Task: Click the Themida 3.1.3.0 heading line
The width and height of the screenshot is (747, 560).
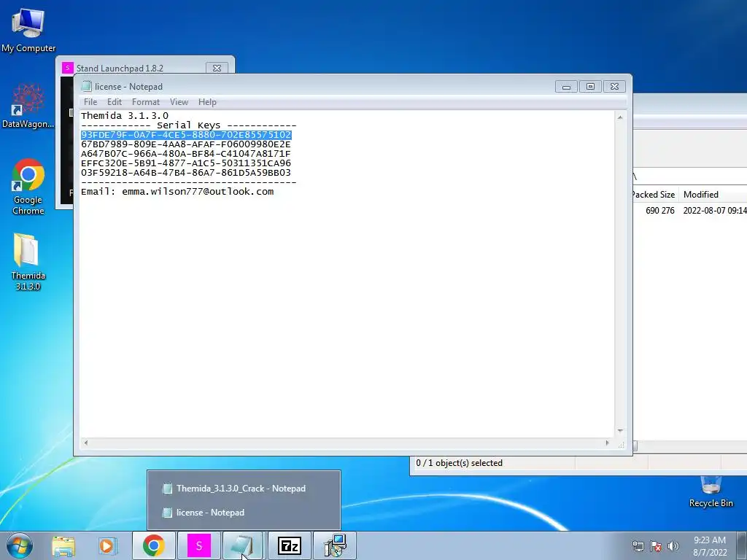Action: [125, 116]
